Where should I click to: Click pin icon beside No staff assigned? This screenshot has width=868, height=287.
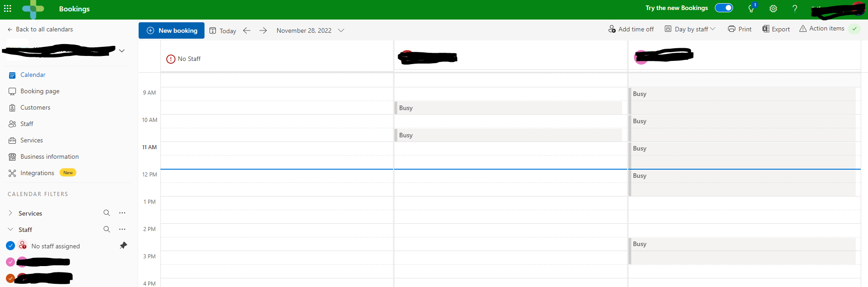pos(123,246)
